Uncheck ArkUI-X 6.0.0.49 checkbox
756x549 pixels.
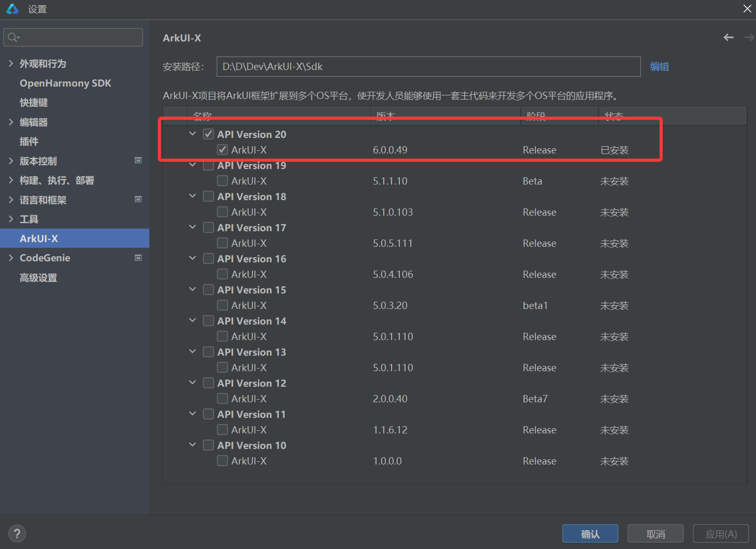222,150
